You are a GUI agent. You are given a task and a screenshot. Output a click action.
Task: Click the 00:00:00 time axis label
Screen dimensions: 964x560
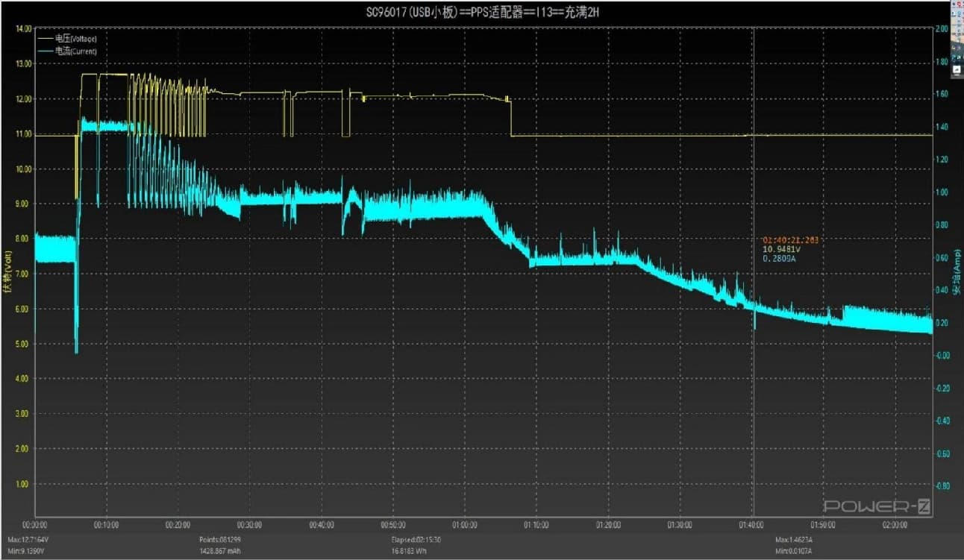(36, 525)
